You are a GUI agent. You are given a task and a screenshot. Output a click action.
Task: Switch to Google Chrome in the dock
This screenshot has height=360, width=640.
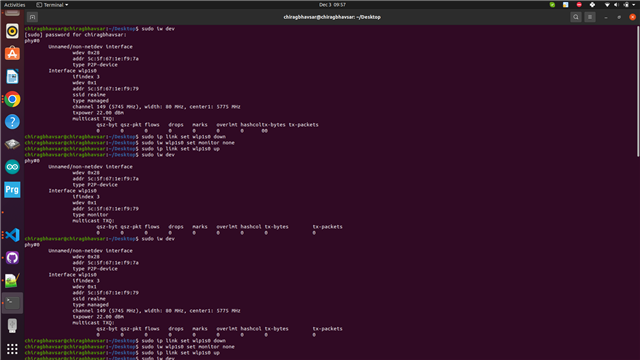point(12,99)
